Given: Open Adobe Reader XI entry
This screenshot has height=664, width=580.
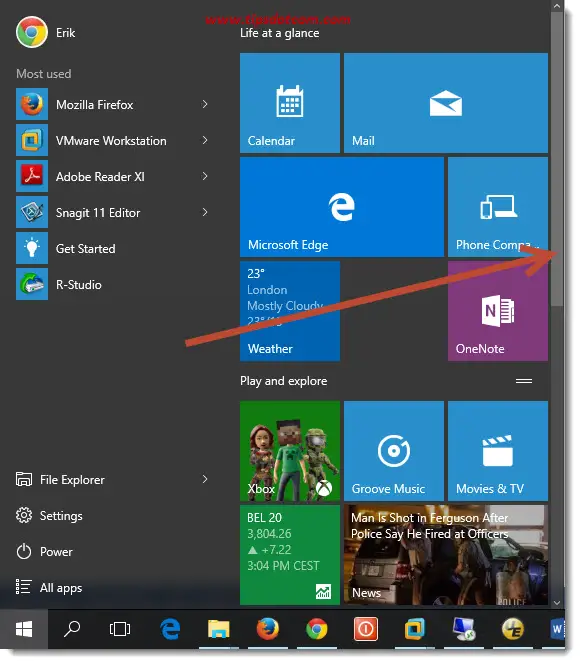Looking at the screenshot, I should 112,176.
